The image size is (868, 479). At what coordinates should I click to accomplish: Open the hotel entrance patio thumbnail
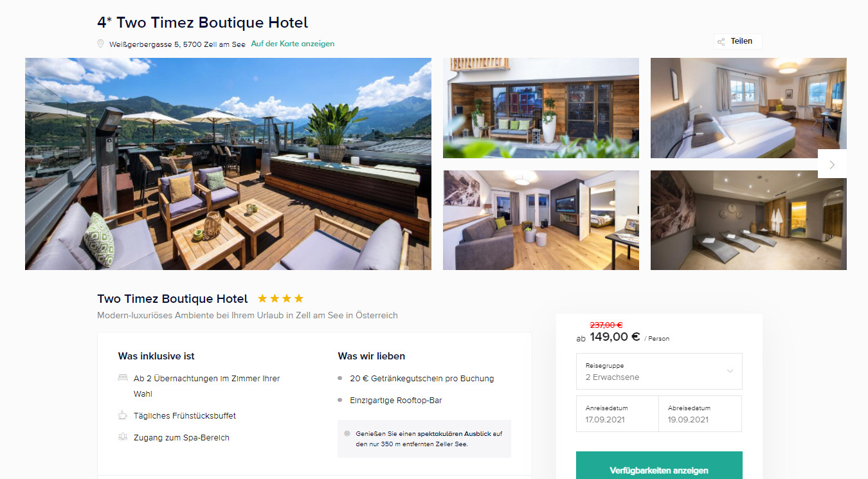point(541,108)
